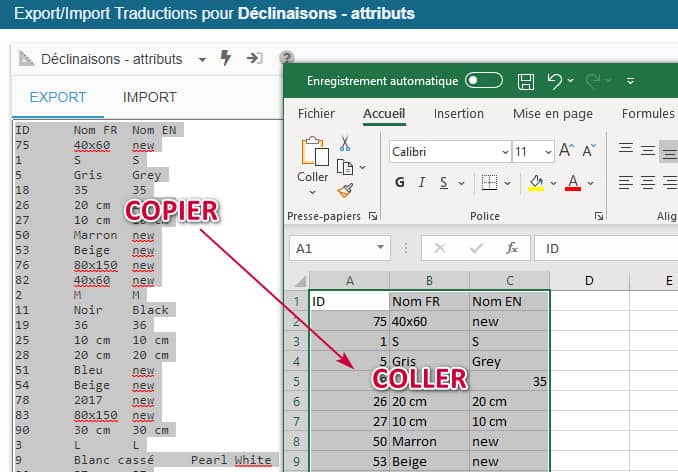
Task: Expand the Déclinaisons - attributs selector dropdown
Action: 203,59
